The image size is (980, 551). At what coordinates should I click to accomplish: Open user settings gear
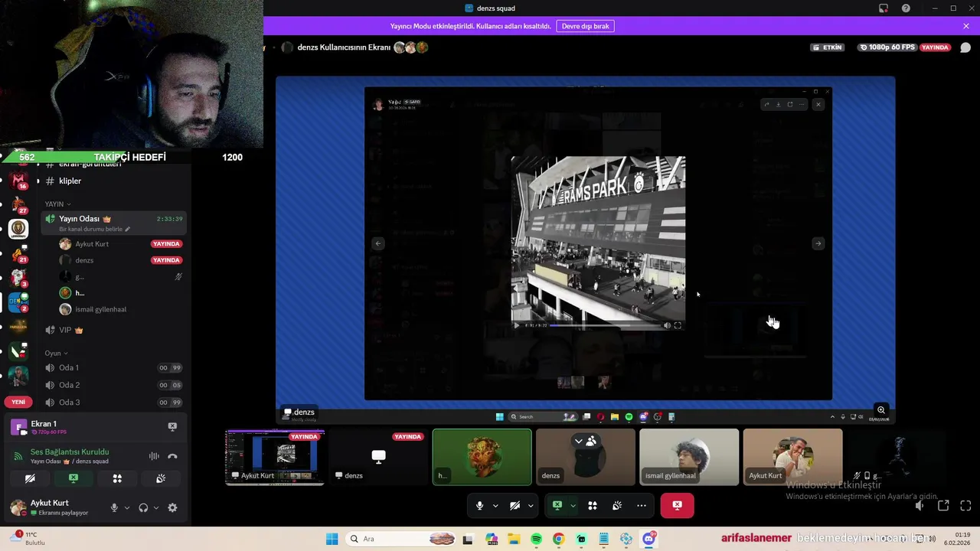point(172,507)
